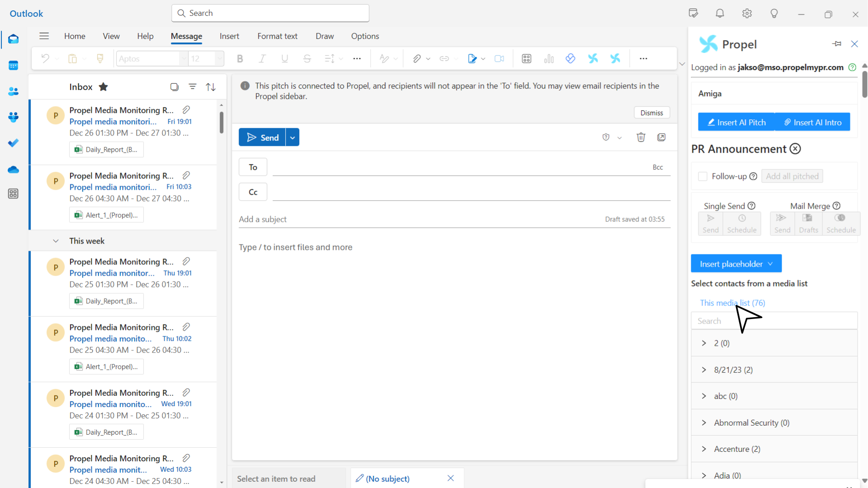This screenshot has height=488, width=868.
Task: Switch to the View tab
Action: [x=111, y=36]
